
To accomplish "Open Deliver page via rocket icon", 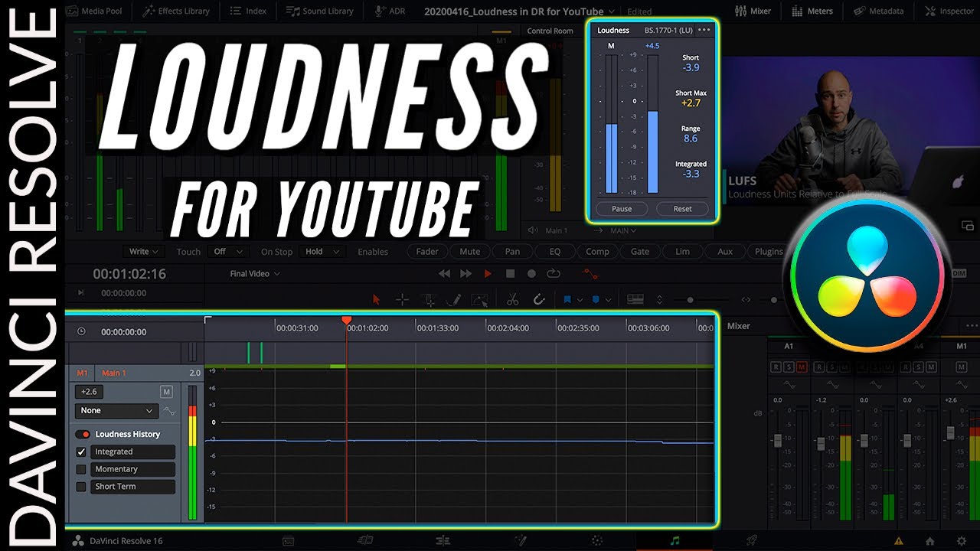I will (x=752, y=540).
